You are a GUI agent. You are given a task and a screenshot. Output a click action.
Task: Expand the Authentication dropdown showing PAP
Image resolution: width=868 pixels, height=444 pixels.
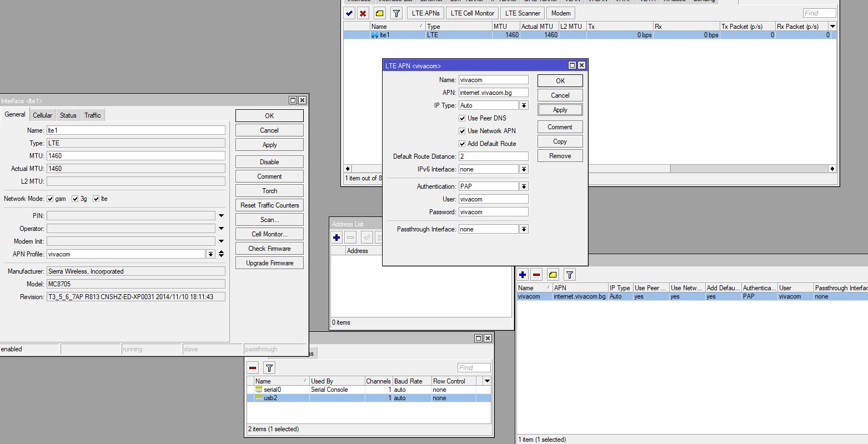[524, 186]
